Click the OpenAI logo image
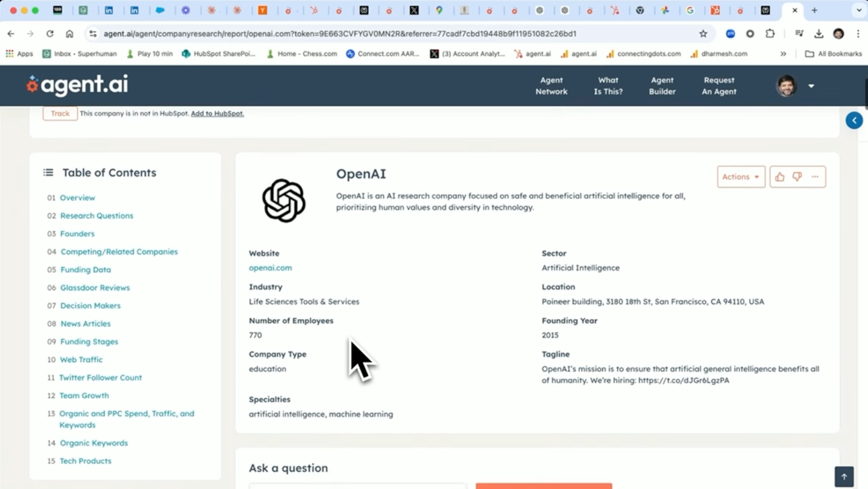868x489 pixels. click(x=284, y=201)
